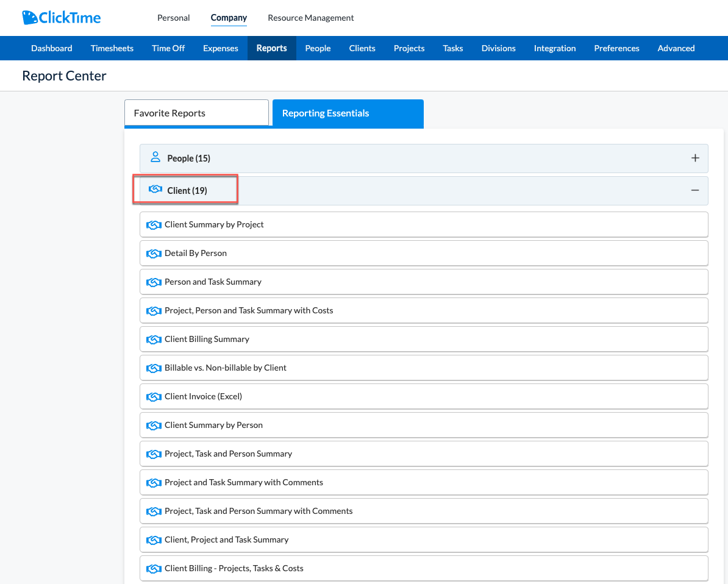This screenshot has width=728, height=584.
Task: Click the handshake icon on Detail By Person
Action: (x=154, y=253)
